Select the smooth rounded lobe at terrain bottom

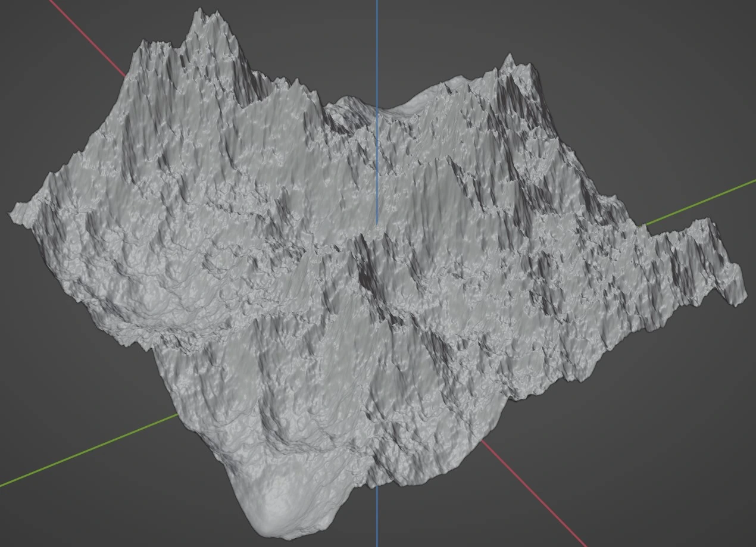279,506
